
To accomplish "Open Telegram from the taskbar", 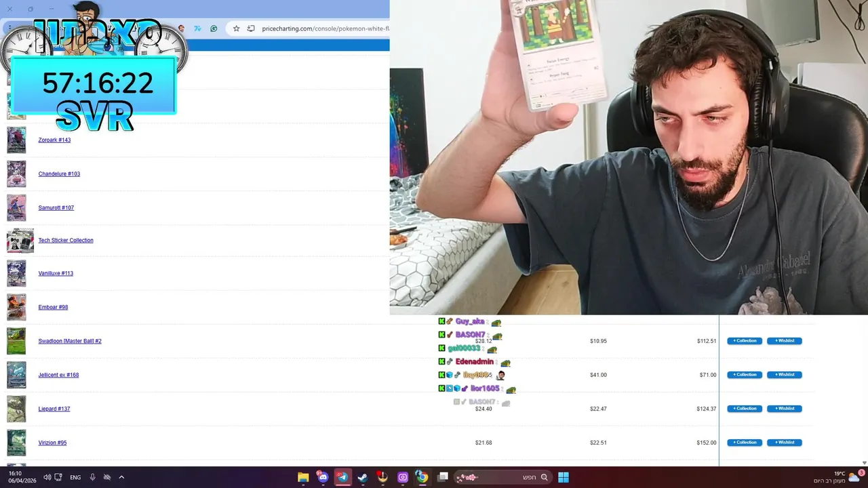I will [342, 477].
